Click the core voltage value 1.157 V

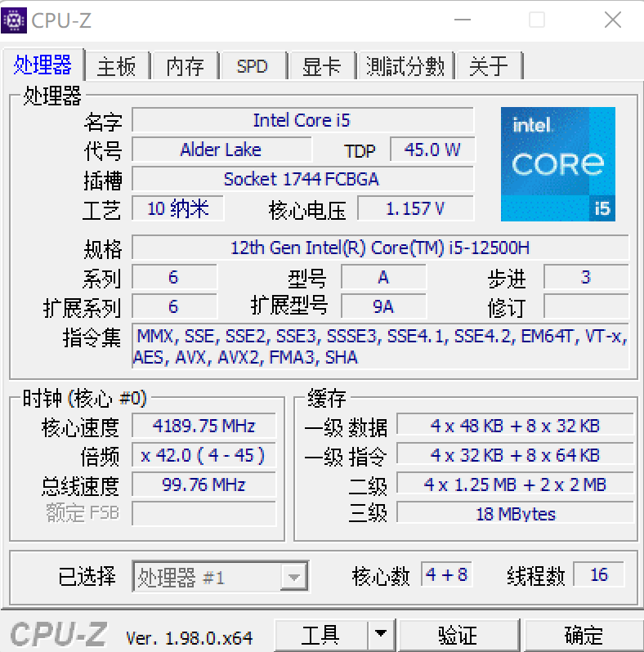point(415,208)
